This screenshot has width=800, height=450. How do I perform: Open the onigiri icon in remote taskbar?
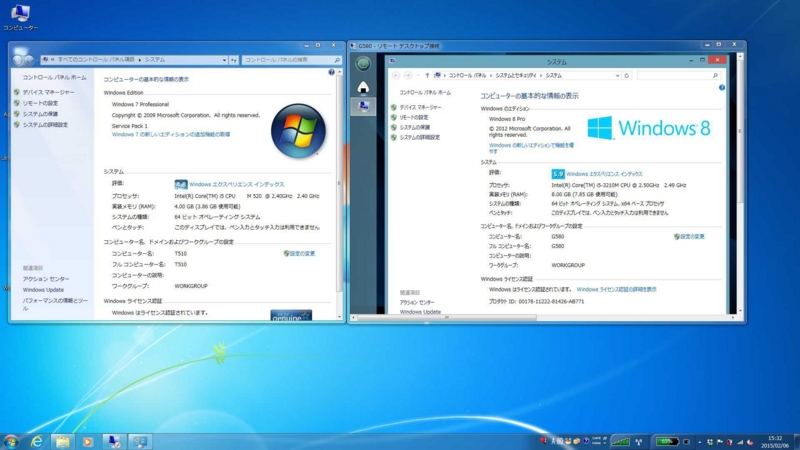point(363,87)
